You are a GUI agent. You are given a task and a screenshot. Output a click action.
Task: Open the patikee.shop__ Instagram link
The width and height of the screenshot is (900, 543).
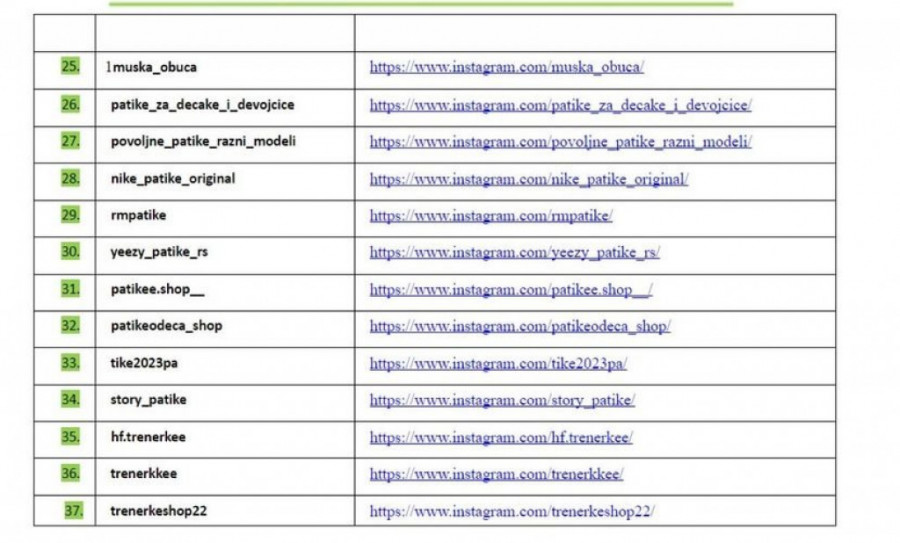tap(511, 290)
